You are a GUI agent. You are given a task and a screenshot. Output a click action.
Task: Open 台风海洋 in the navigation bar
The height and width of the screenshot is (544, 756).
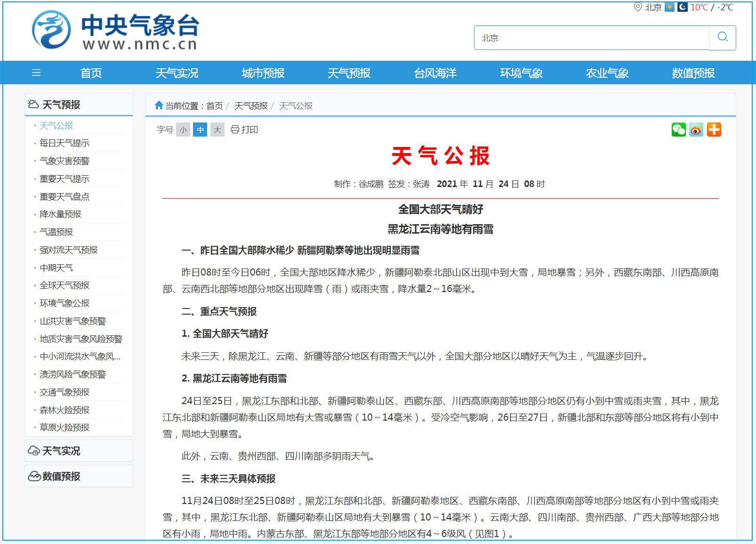tap(435, 73)
